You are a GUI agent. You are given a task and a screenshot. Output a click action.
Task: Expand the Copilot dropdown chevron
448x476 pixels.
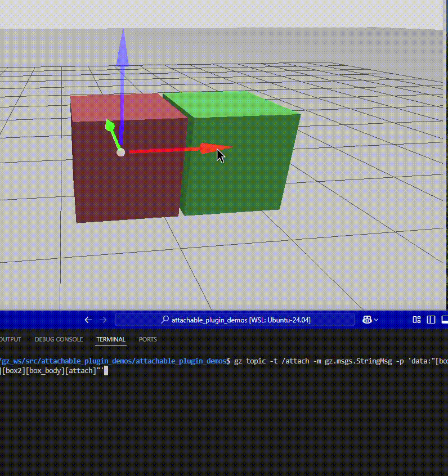click(x=376, y=320)
